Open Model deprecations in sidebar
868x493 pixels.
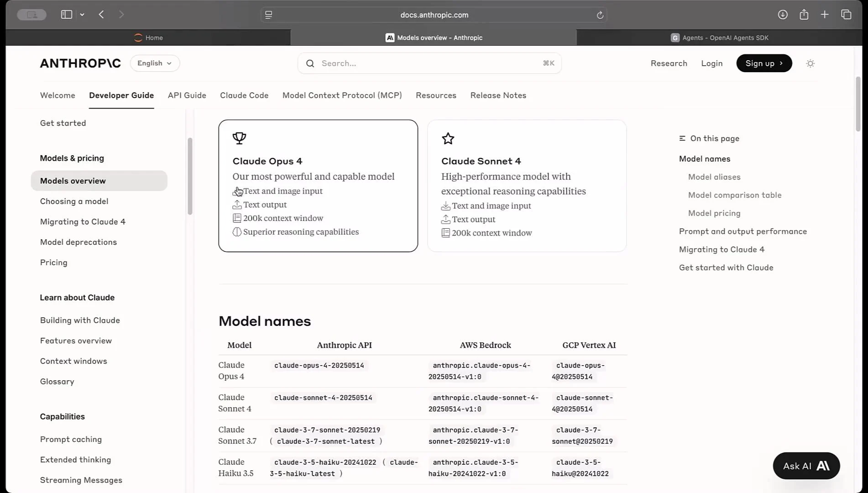(78, 242)
